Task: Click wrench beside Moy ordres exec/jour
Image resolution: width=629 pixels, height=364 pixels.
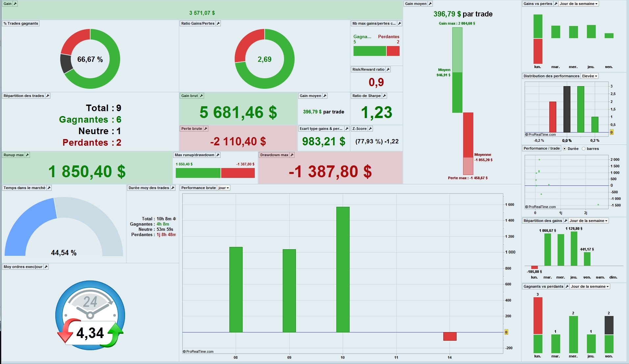Action: pyautogui.click(x=46, y=267)
